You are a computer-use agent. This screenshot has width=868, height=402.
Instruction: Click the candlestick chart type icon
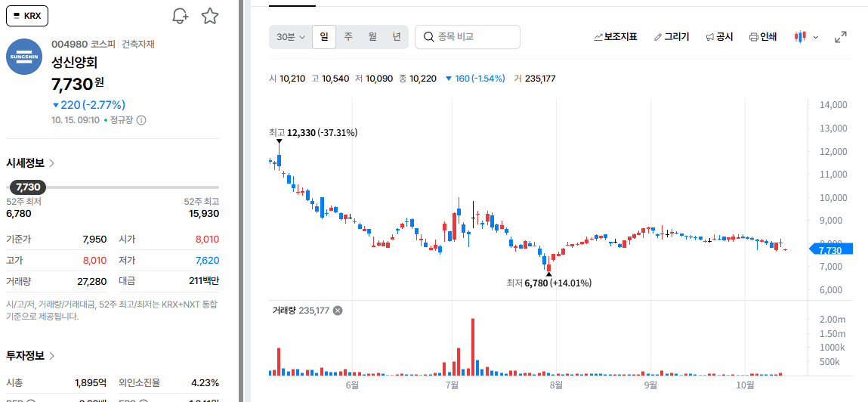800,37
